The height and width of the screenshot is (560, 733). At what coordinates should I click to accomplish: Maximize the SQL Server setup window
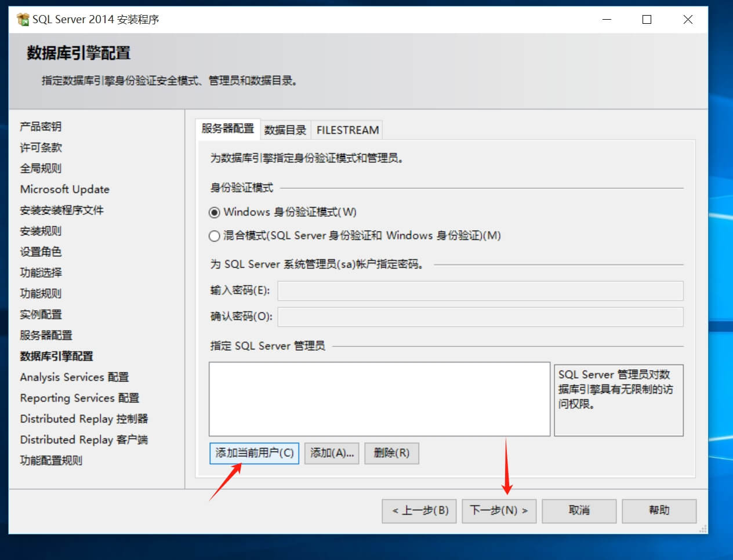(x=647, y=20)
